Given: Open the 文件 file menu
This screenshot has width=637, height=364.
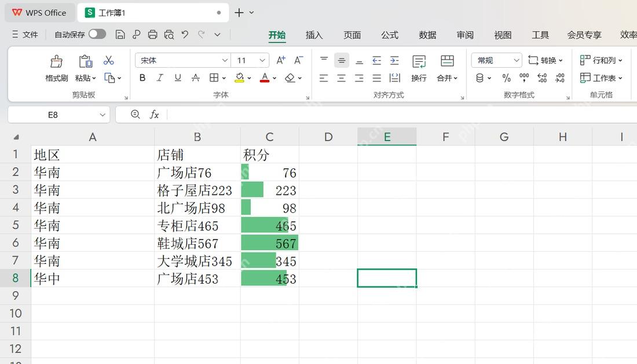Looking at the screenshot, I should pos(25,35).
